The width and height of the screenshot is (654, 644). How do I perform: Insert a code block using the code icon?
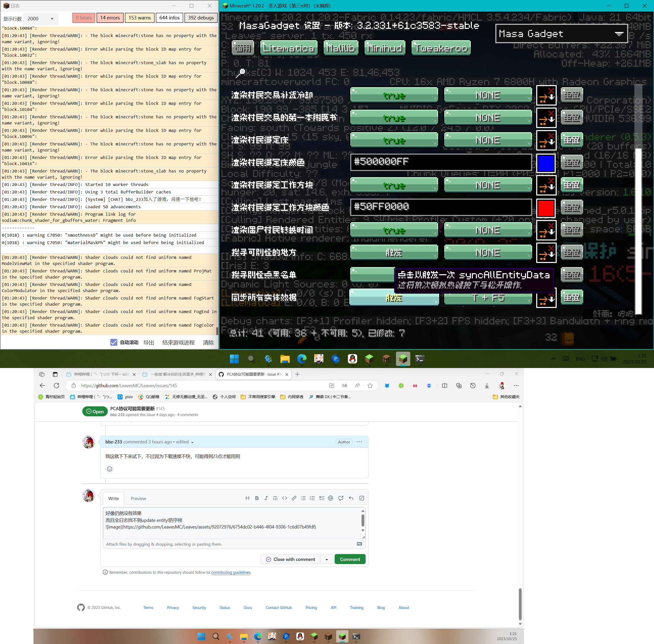coord(284,498)
